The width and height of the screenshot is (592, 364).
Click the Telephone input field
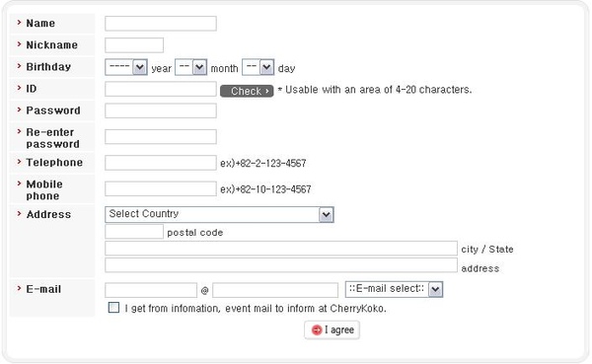click(161, 163)
